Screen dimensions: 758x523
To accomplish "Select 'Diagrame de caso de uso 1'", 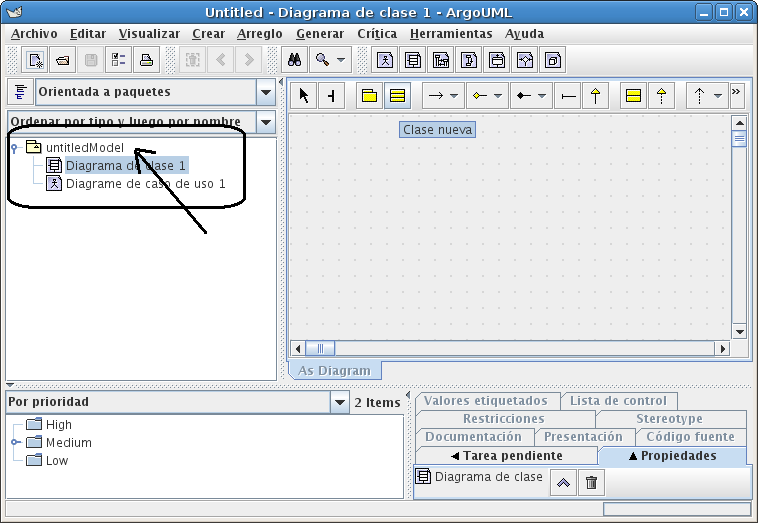I will [146, 184].
